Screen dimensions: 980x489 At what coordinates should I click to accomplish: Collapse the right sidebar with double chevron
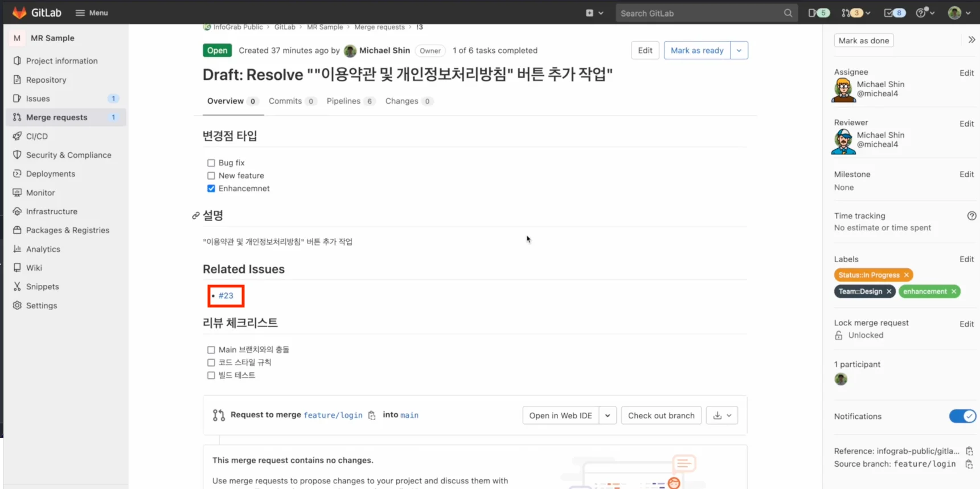(971, 40)
